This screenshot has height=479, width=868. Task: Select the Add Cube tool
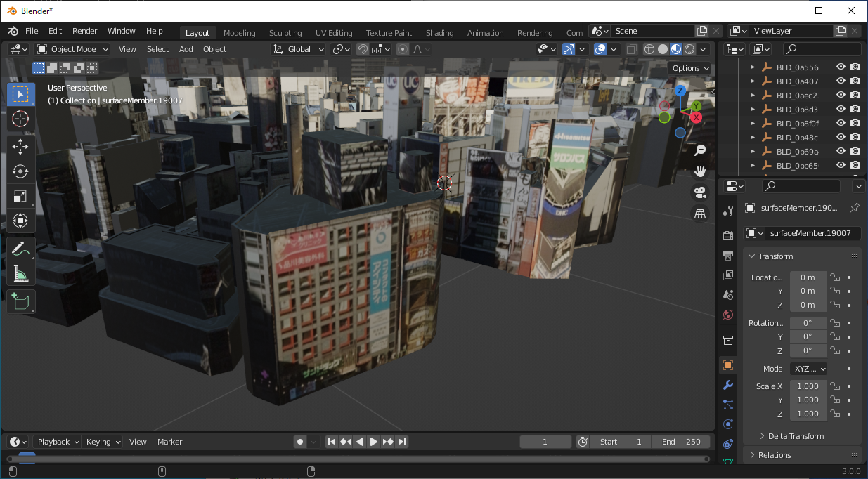[21, 301]
